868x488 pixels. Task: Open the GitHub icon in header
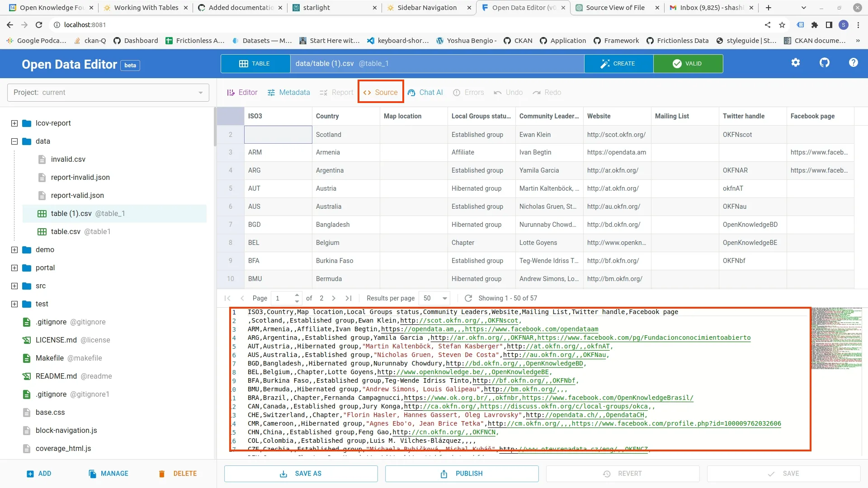[x=824, y=63]
